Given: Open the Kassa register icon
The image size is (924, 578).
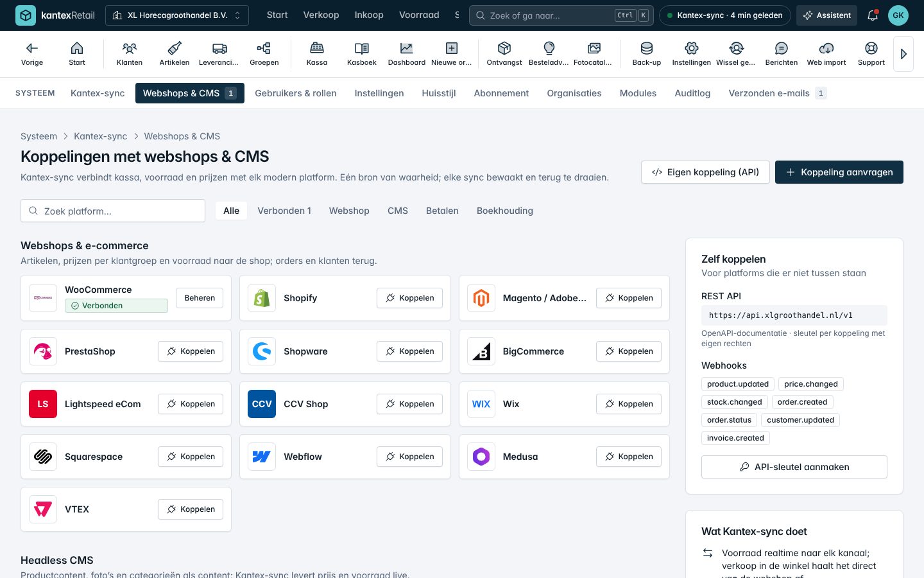Looking at the screenshot, I should (x=317, y=54).
